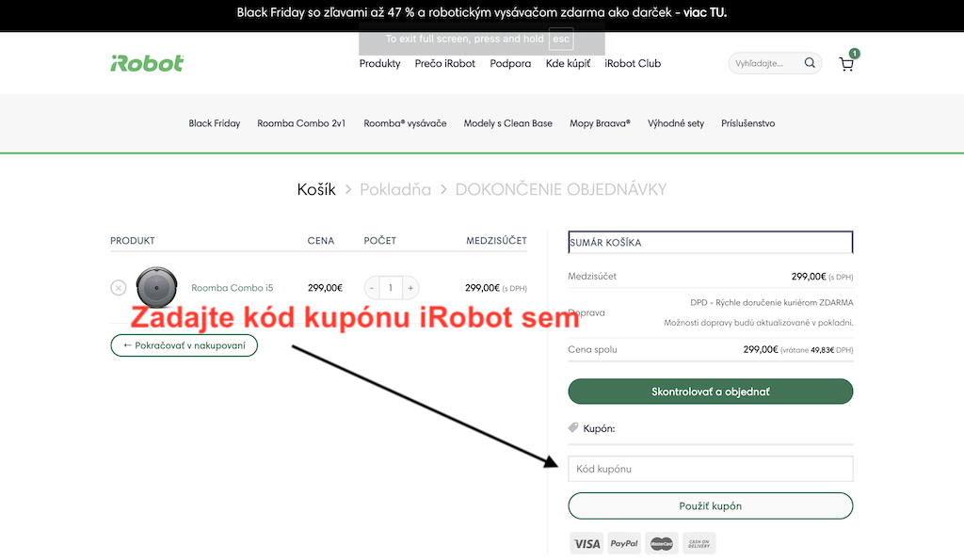Click the Pokladňa breadcrumb step
Screen dimensions: 964x560
pos(395,189)
